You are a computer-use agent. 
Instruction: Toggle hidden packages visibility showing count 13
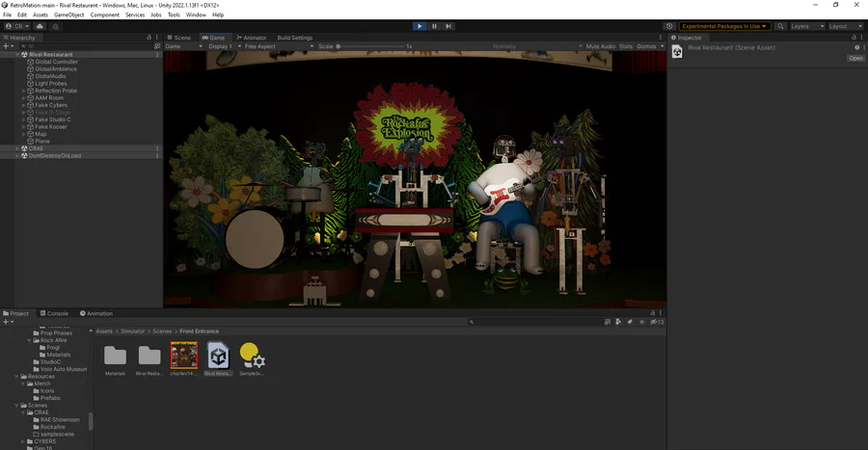(657, 322)
